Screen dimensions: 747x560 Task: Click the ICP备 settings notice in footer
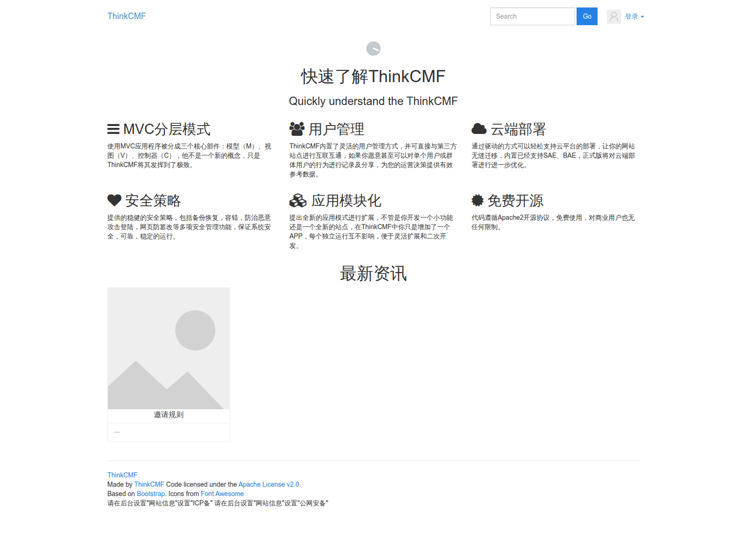(x=160, y=503)
